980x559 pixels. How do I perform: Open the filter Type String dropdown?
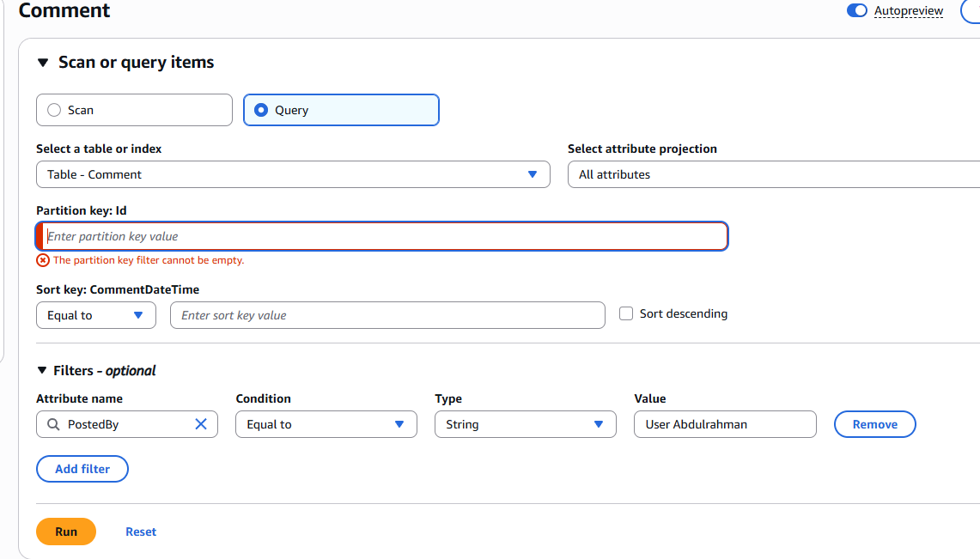(525, 424)
